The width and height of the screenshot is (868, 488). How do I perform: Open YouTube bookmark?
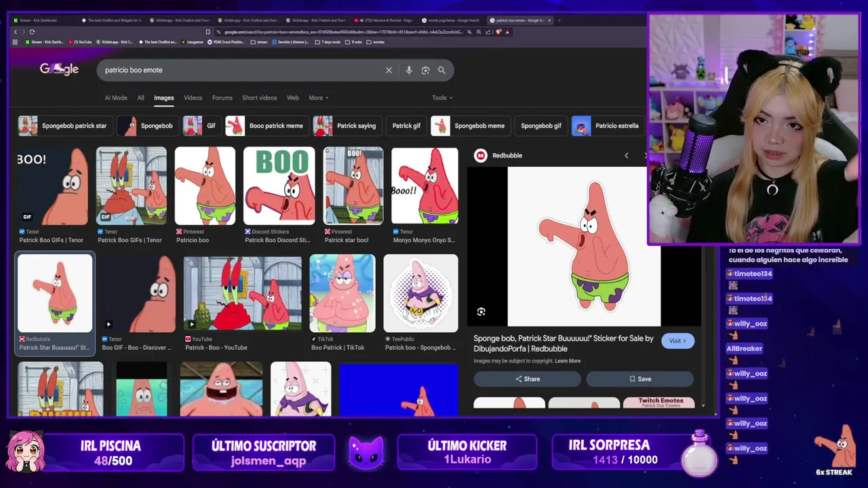coord(79,42)
